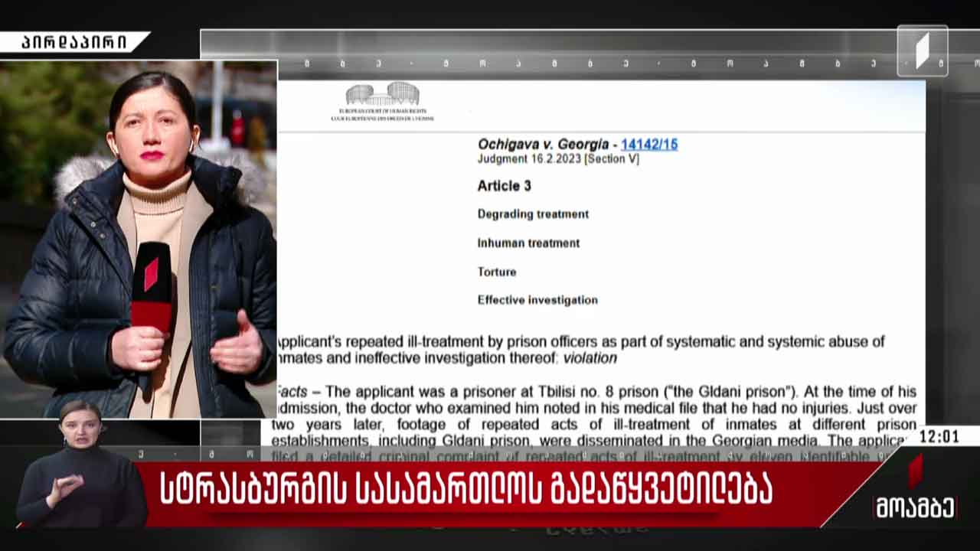
Task: Click the 12:01 clock display
Action: point(939,437)
